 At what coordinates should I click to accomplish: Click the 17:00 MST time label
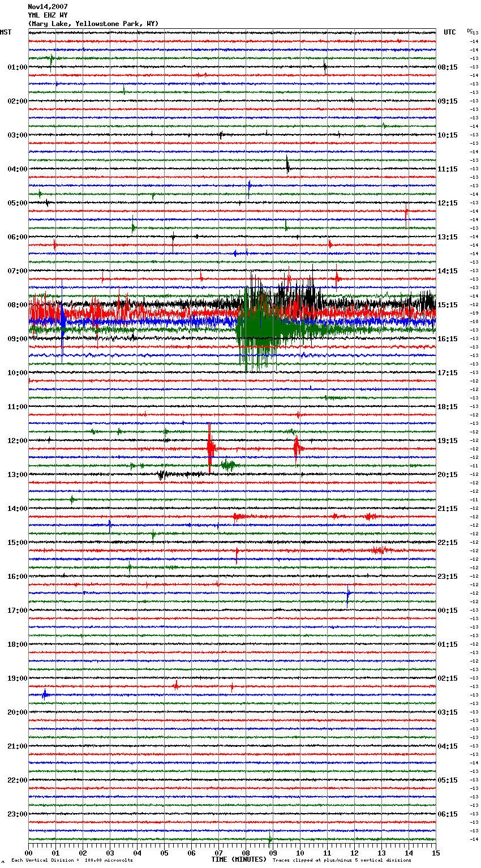17,611
